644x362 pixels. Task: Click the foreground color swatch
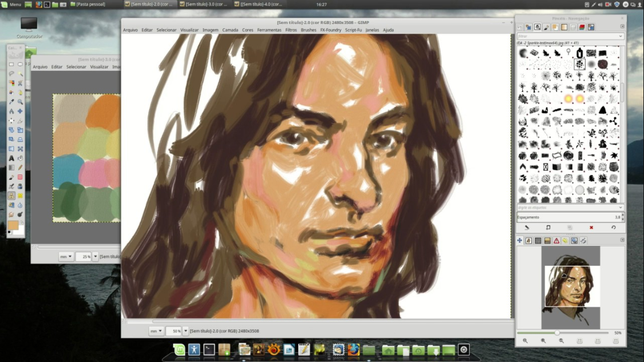point(13,225)
